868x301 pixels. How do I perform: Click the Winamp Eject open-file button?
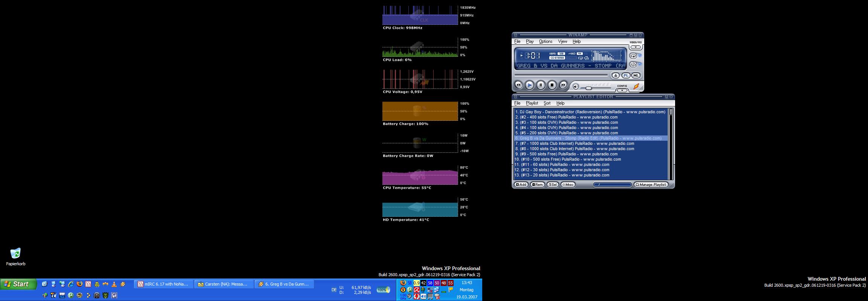pos(616,75)
